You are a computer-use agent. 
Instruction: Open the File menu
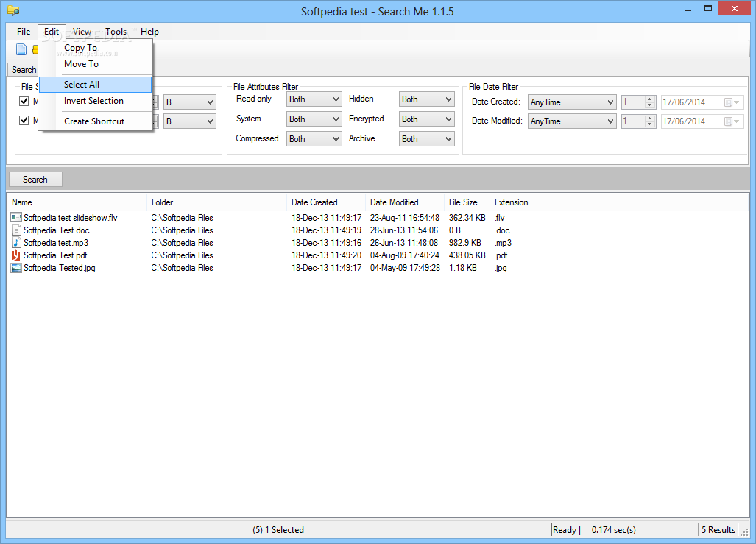pos(23,32)
